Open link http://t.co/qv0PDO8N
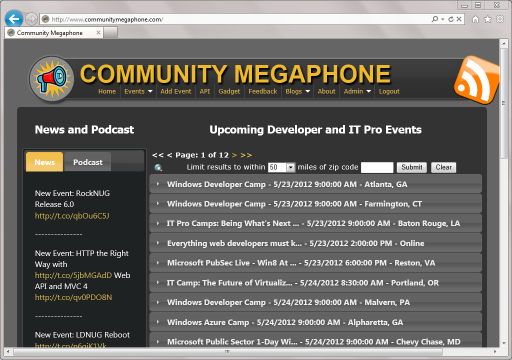512x360 pixels. click(73, 297)
